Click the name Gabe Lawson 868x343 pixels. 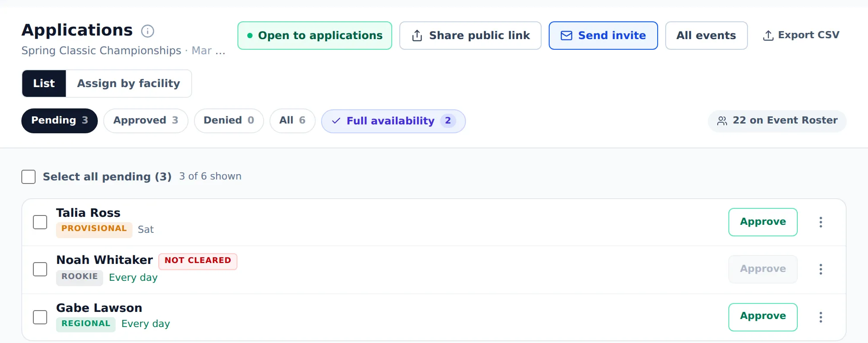[x=99, y=308]
